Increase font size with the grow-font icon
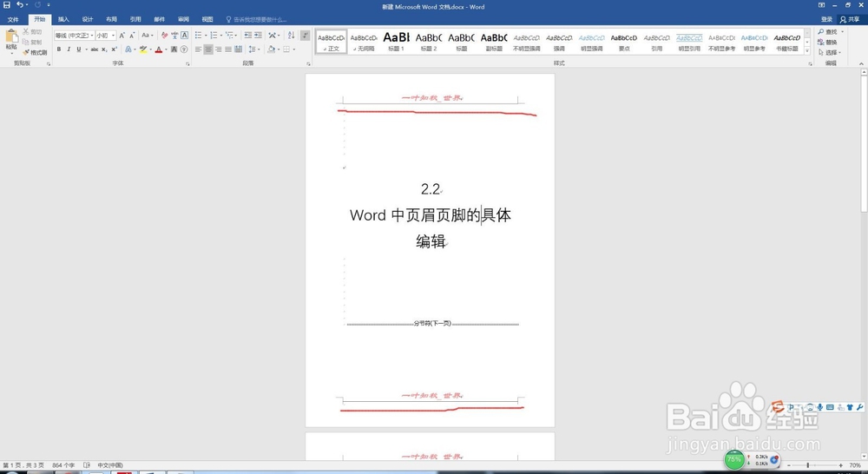 tap(122, 36)
